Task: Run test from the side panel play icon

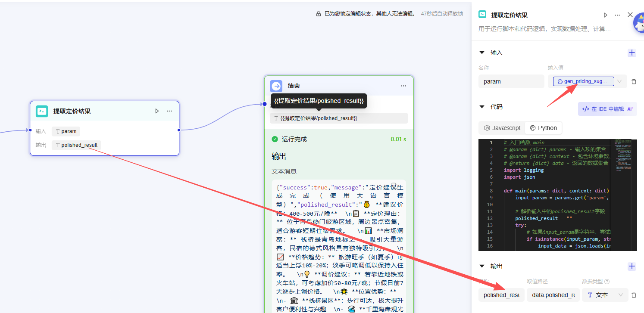Action: pos(605,15)
